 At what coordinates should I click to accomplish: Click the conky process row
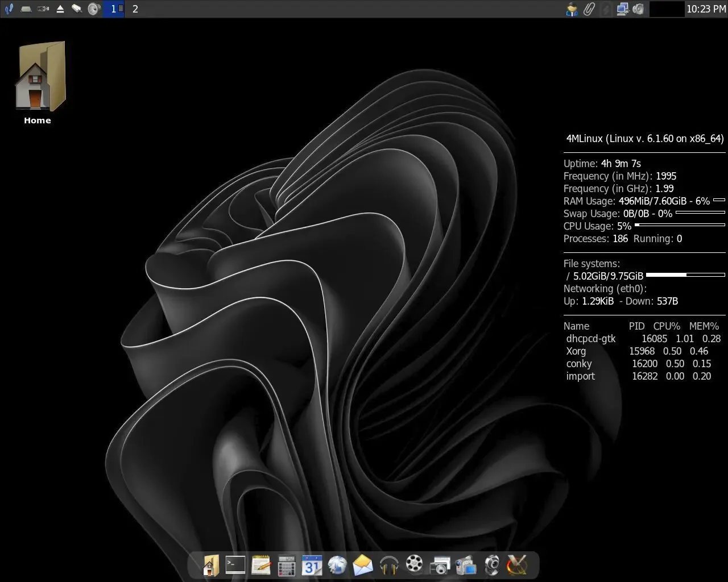pos(639,364)
